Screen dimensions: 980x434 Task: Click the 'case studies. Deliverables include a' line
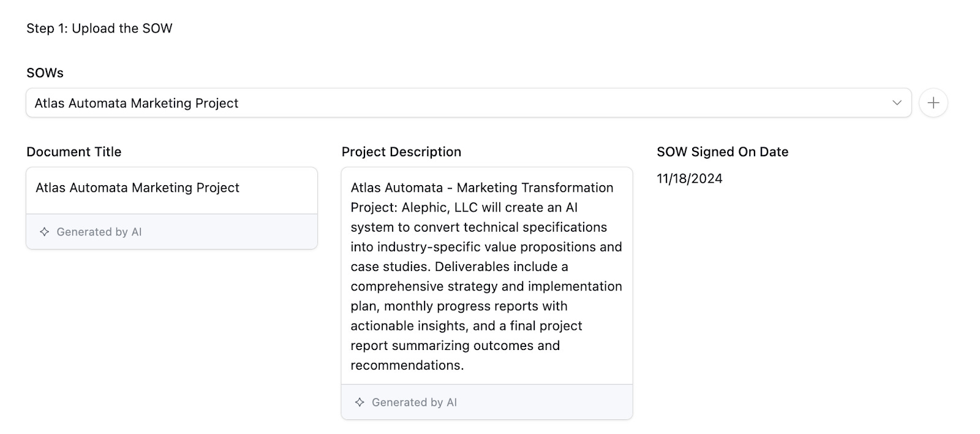pyautogui.click(x=459, y=267)
